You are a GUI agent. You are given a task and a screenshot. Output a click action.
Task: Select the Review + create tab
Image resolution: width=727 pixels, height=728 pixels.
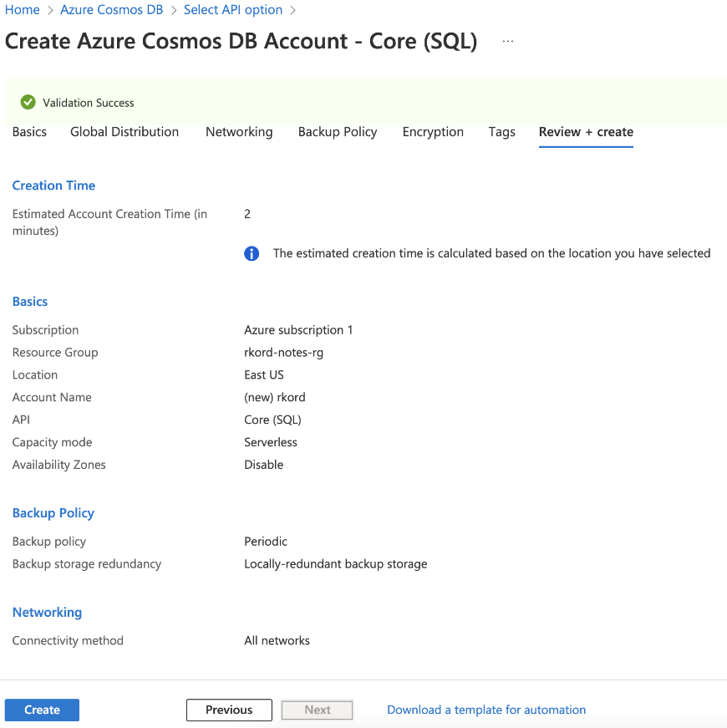586,132
